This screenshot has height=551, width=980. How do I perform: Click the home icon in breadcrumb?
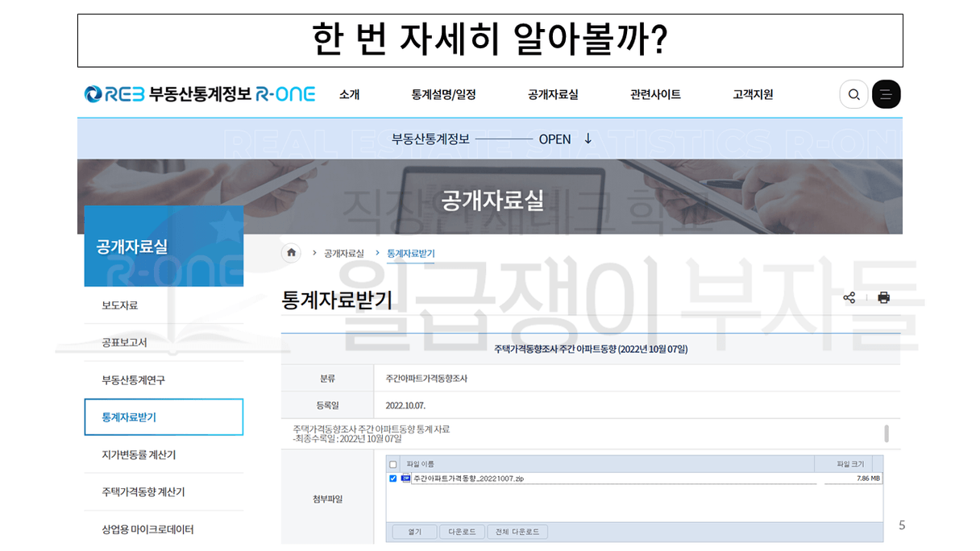coord(291,253)
